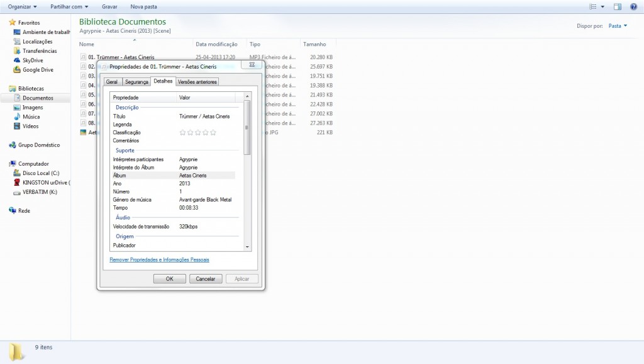
Task: Click the Música note icon
Action: 17,117
